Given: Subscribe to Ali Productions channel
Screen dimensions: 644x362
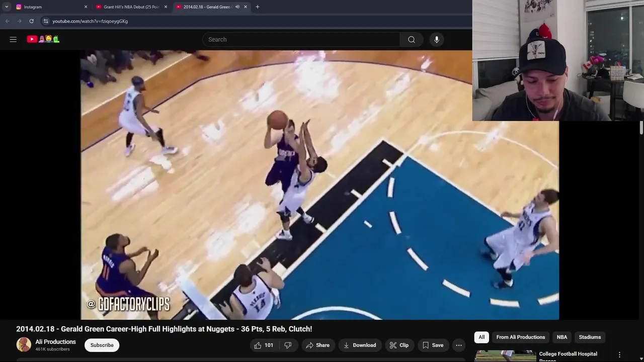Looking at the screenshot, I should (102, 345).
